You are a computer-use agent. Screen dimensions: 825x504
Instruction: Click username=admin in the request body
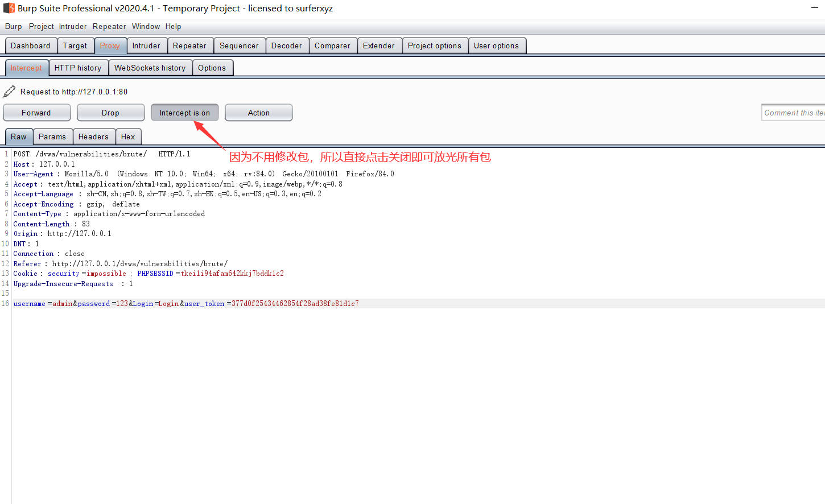pos(43,304)
